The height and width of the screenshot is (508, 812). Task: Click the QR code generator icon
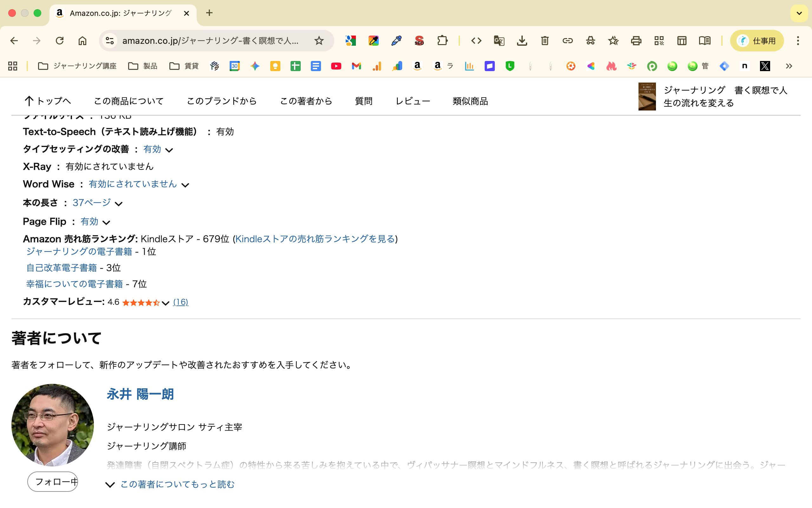coord(659,41)
